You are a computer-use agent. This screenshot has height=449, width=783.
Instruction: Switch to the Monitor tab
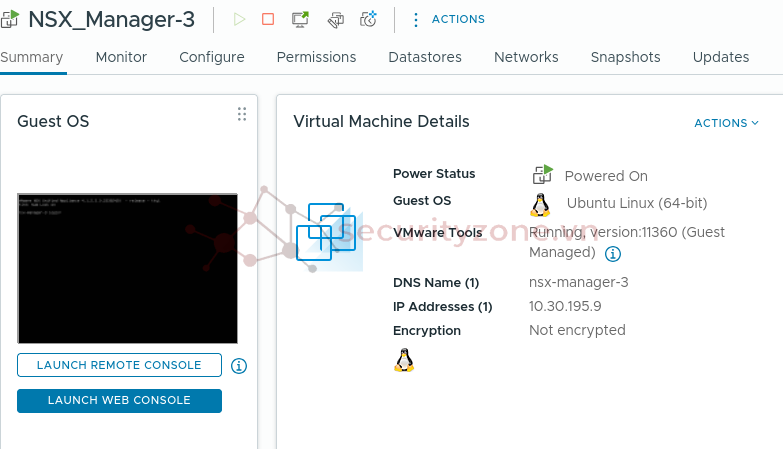[x=121, y=57]
